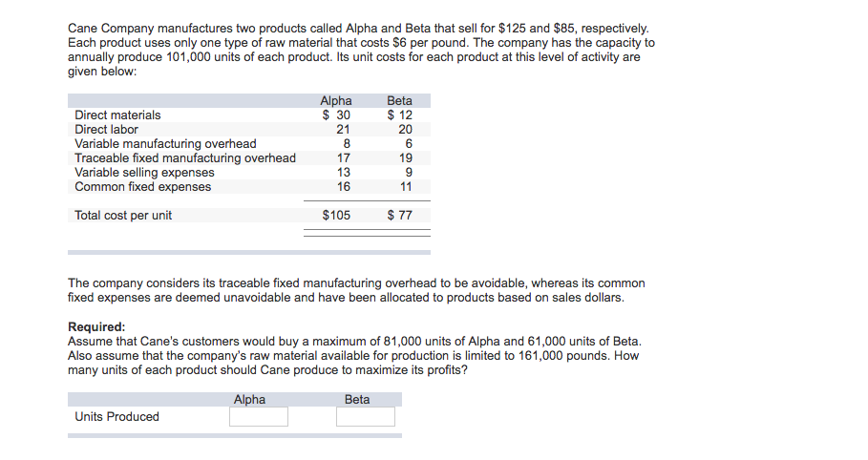
Task: Click the Beta units produced input box
Action: [366, 416]
